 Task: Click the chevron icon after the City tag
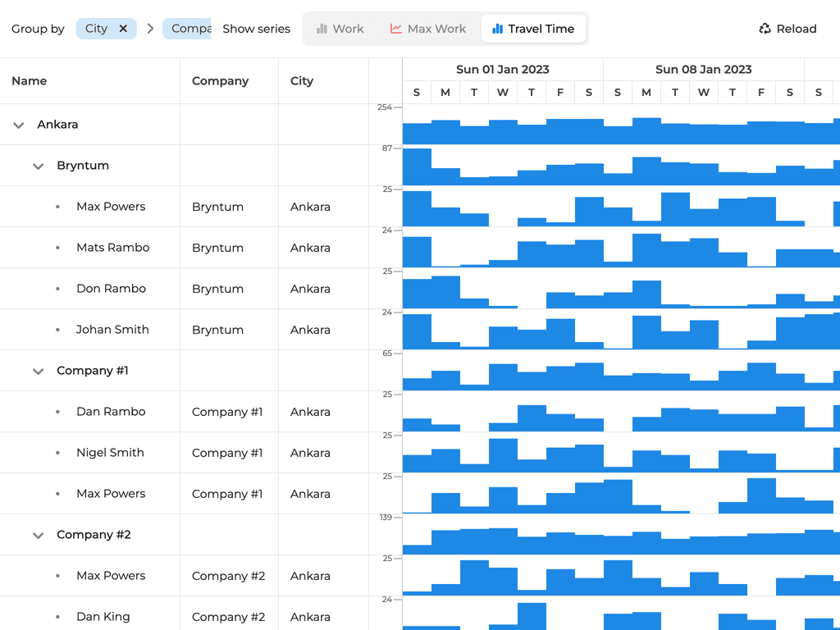tap(150, 28)
